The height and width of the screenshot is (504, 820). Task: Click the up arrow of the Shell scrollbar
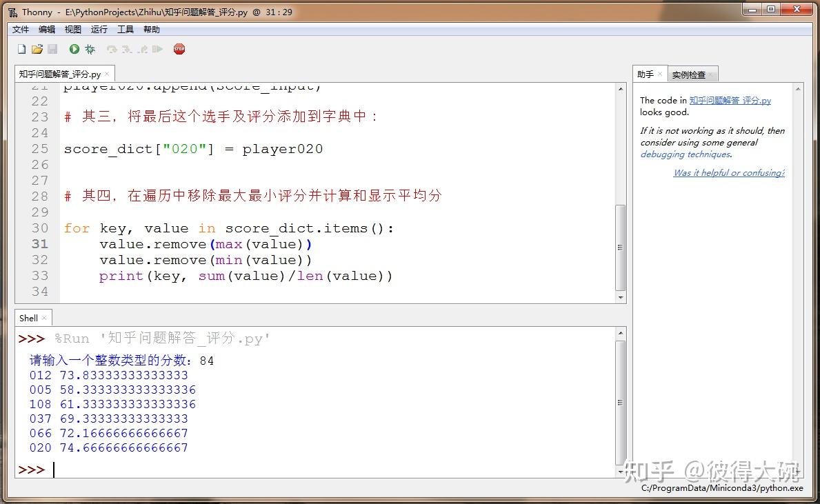[x=621, y=332]
